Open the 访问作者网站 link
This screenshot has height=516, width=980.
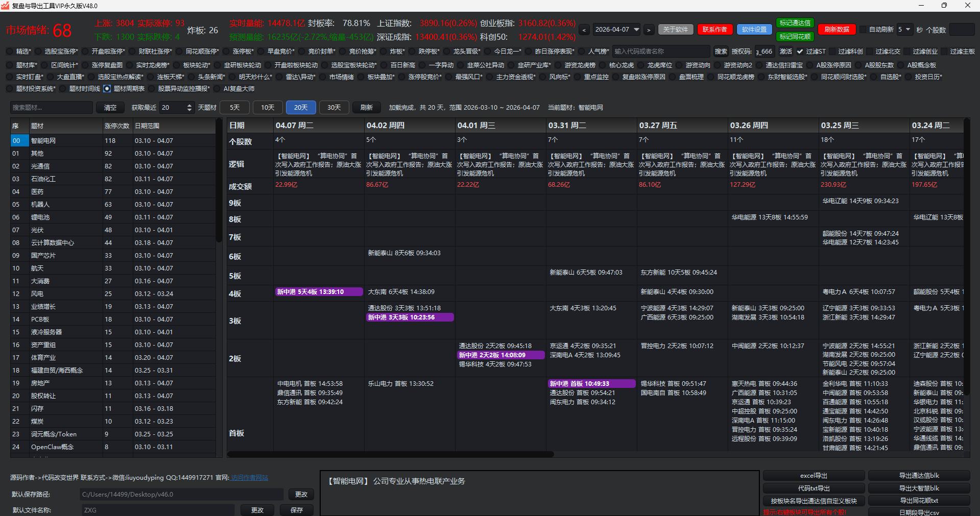point(249,478)
